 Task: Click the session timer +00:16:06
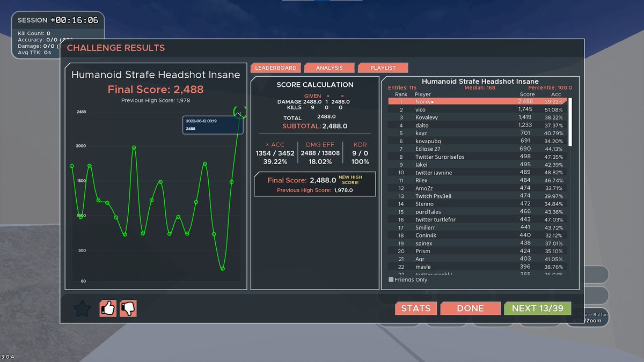click(75, 20)
